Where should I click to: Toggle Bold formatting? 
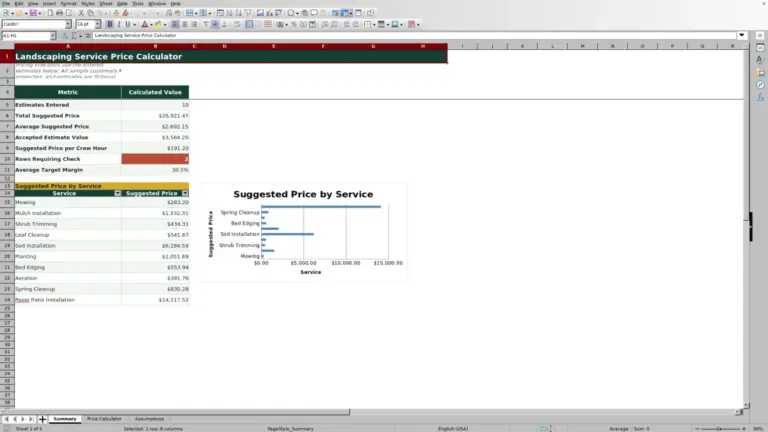coord(110,24)
